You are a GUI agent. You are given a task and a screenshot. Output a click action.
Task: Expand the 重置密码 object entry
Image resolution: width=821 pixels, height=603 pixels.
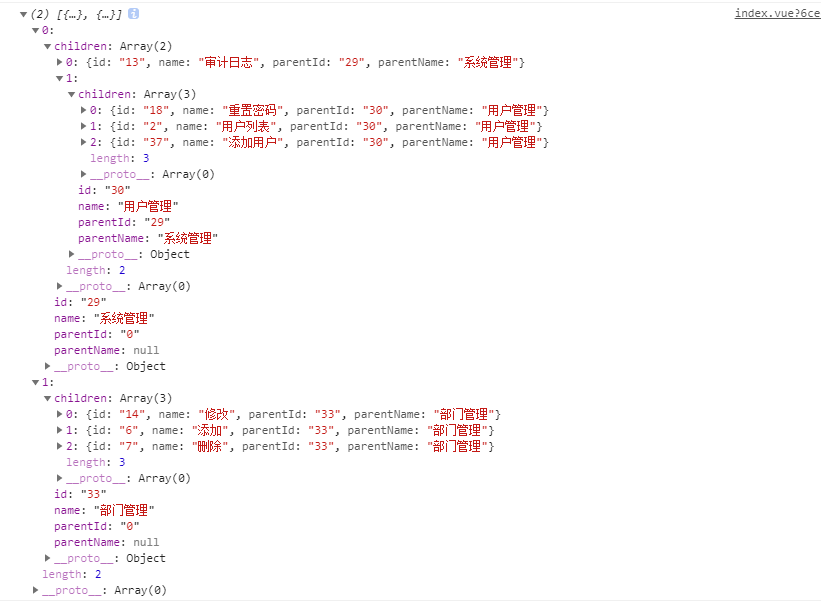pos(83,111)
